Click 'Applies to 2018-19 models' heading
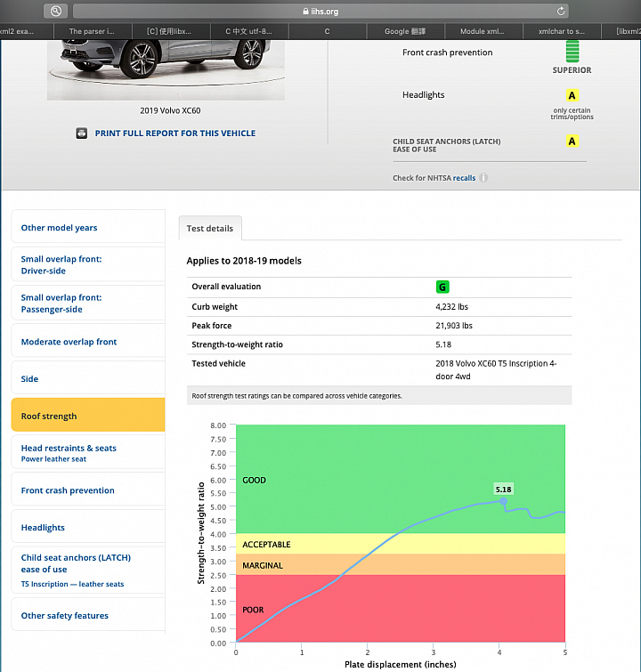The width and height of the screenshot is (641, 672). point(244,261)
